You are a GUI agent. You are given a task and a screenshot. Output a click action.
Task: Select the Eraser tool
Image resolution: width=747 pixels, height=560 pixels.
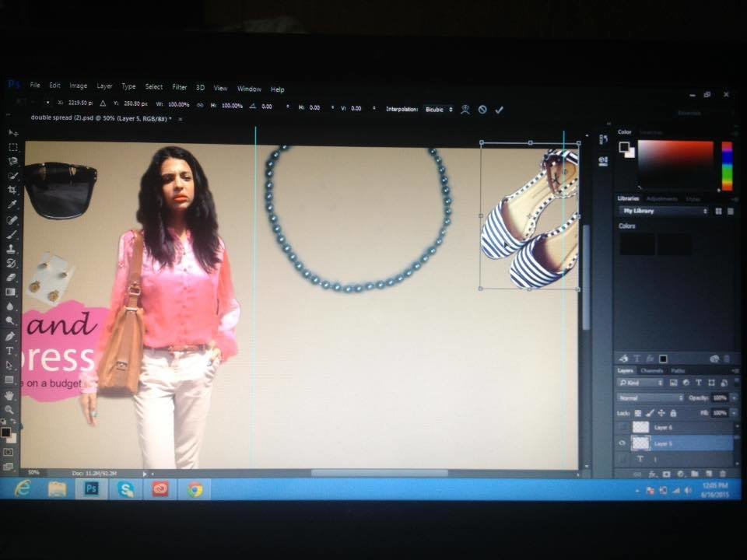(x=12, y=277)
